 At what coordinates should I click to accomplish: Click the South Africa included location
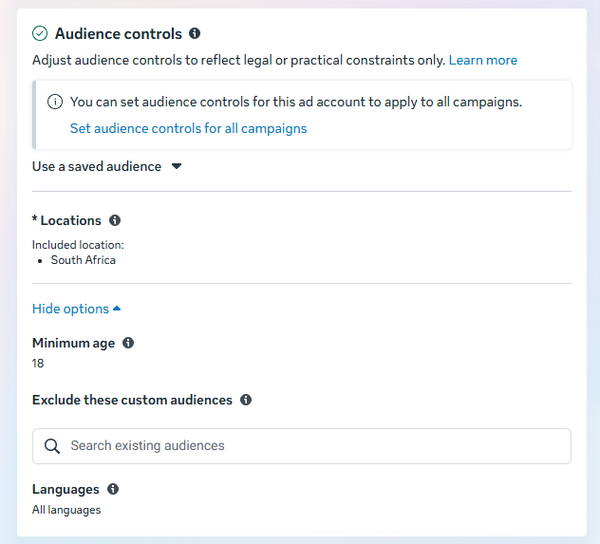click(83, 260)
